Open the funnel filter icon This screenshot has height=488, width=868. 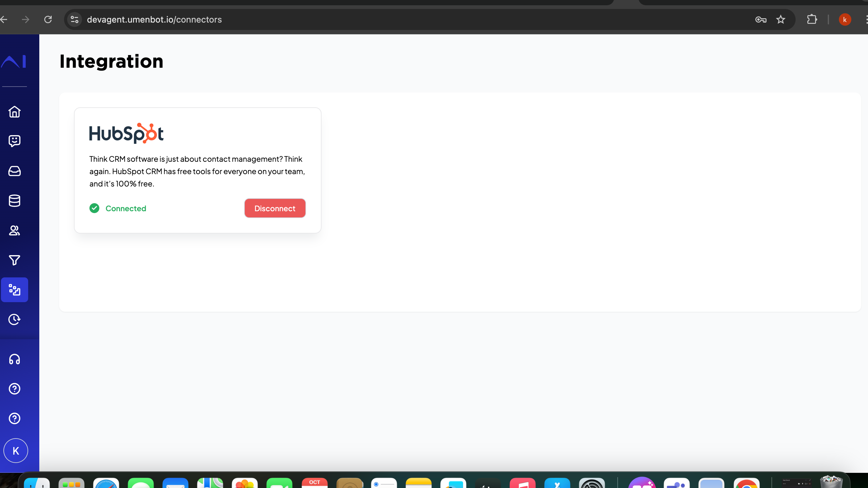[15, 260]
